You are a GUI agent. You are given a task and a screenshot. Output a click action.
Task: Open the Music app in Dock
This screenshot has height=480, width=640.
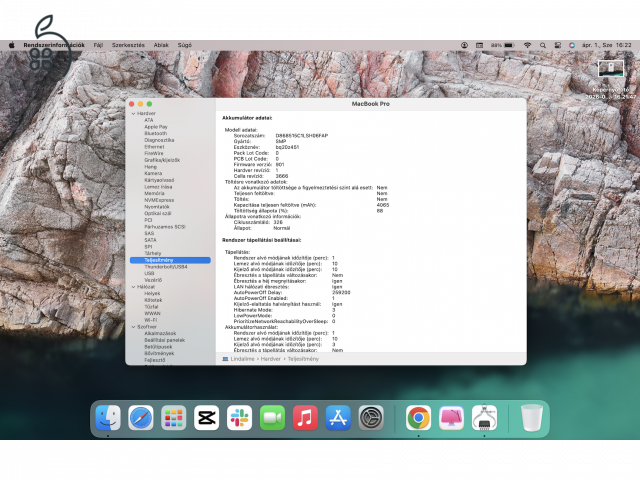point(305,418)
